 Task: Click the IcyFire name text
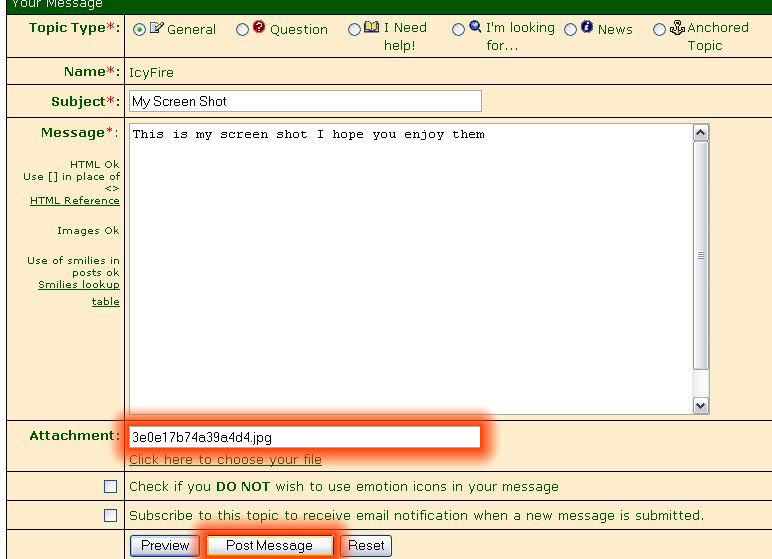151,72
